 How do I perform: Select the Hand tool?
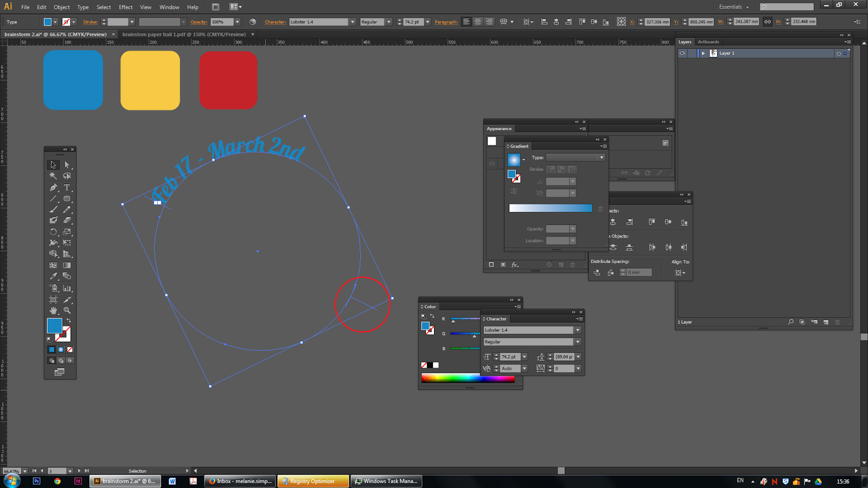click(x=53, y=311)
